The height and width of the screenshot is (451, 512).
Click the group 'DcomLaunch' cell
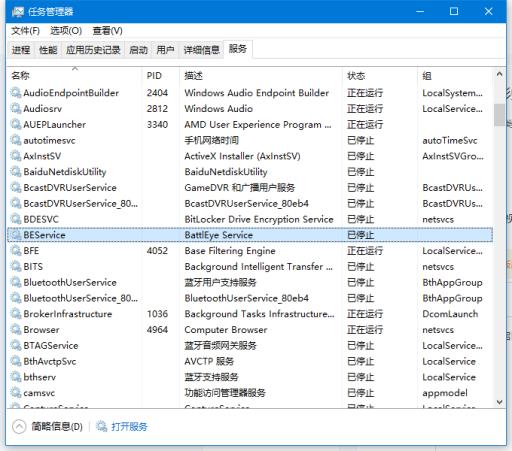(450, 314)
